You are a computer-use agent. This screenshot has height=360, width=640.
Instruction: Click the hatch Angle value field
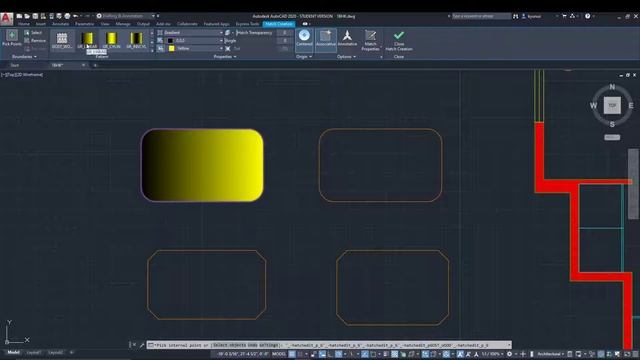(x=284, y=40)
